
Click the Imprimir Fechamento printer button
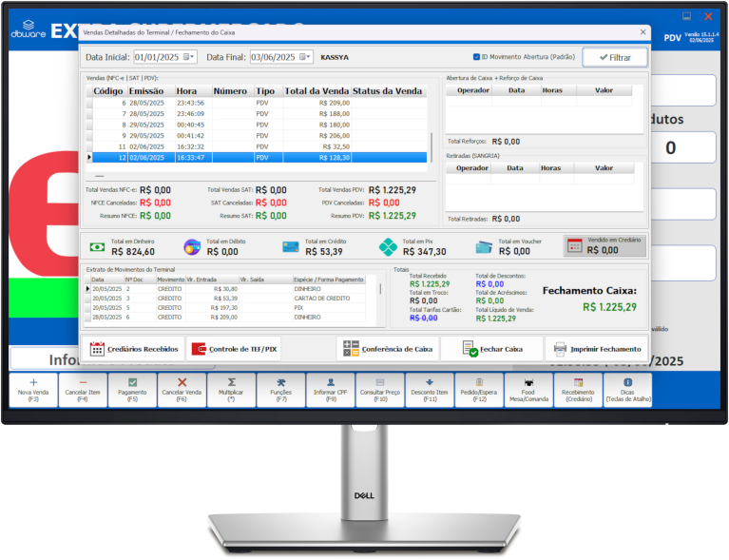click(x=597, y=349)
